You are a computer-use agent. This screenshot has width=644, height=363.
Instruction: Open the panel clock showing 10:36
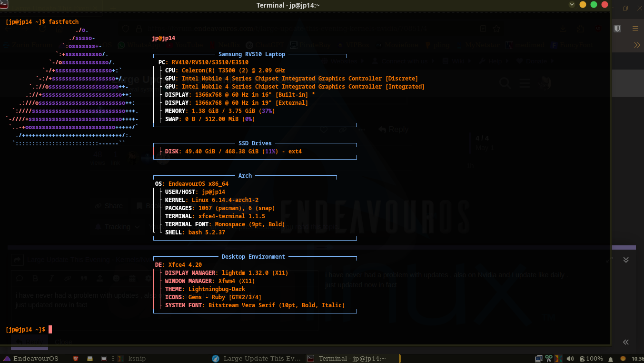637,358
